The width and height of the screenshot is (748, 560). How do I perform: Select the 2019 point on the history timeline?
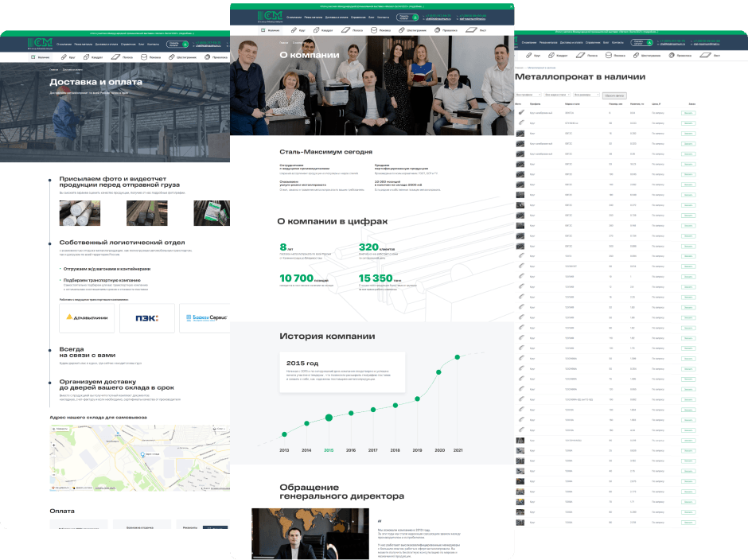point(418,399)
